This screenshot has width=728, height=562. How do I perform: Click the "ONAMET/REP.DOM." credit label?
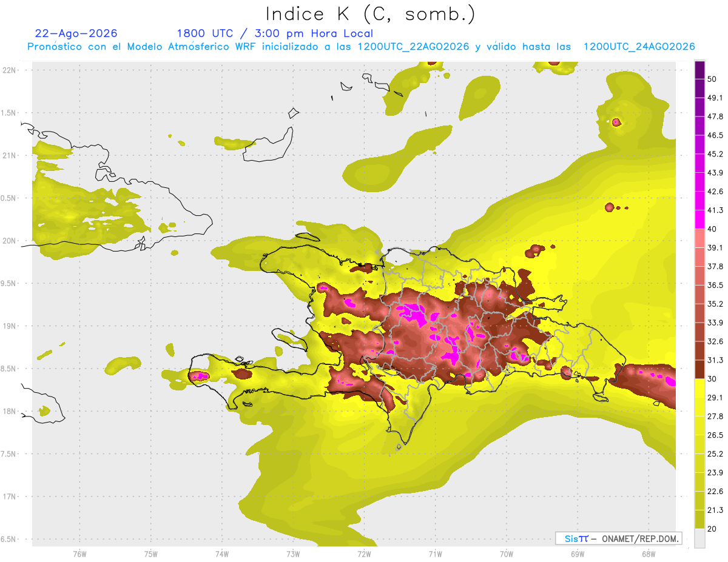pyautogui.click(x=640, y=538)
